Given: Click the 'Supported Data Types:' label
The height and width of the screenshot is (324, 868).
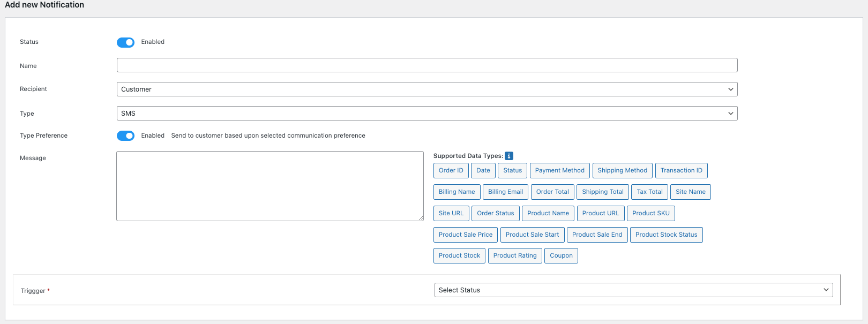Looking at the screenshot, I should coord(468,156).
